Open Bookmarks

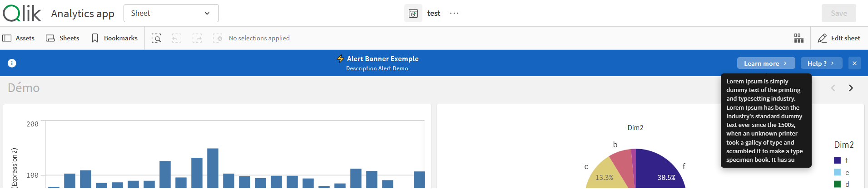tap(114, 39)
